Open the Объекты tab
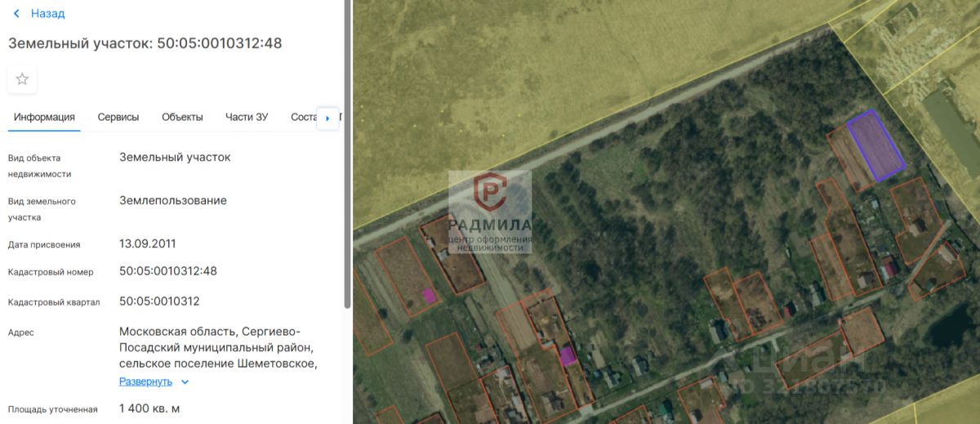This screenshot has width=980, height=424. click(x=182, y=117)
